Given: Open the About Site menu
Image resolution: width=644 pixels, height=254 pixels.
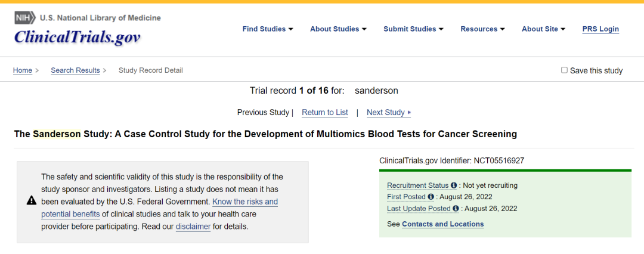Looking at the screenshot, I should coord(543,29).
